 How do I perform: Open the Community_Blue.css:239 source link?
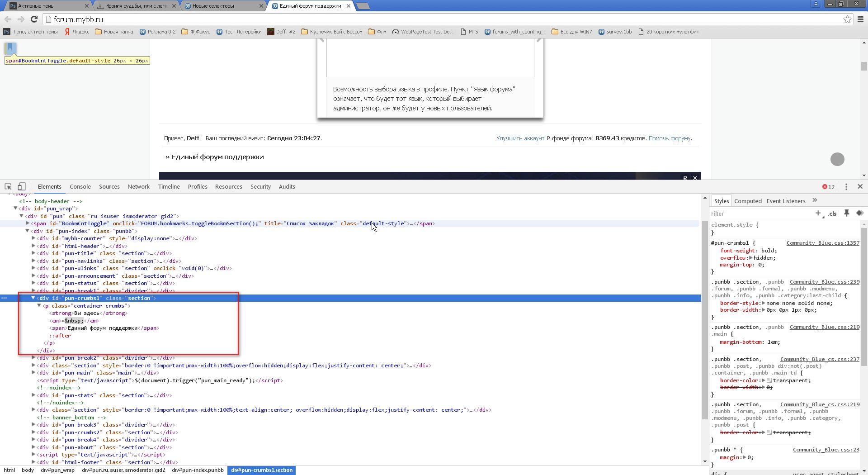825,282
